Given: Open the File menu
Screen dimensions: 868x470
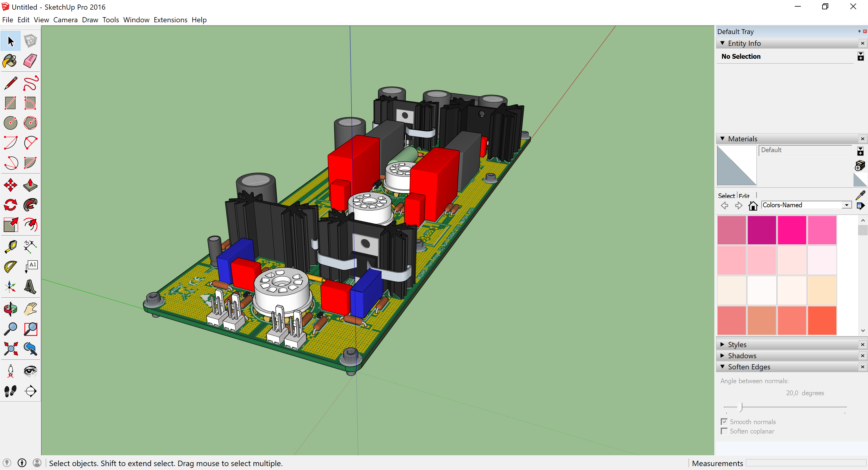Looking at the screenshot, I should [x=8, y=20].
